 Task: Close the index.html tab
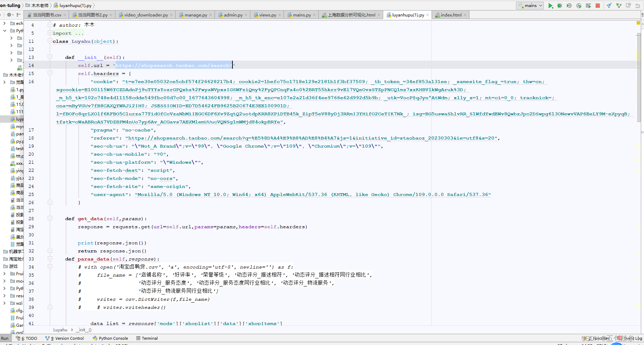pyautogui.click(x=465, y=15)
